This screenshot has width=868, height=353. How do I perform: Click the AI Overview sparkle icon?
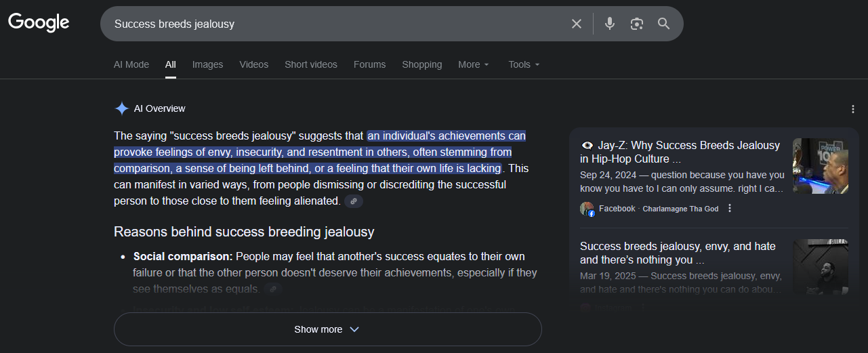121,108
